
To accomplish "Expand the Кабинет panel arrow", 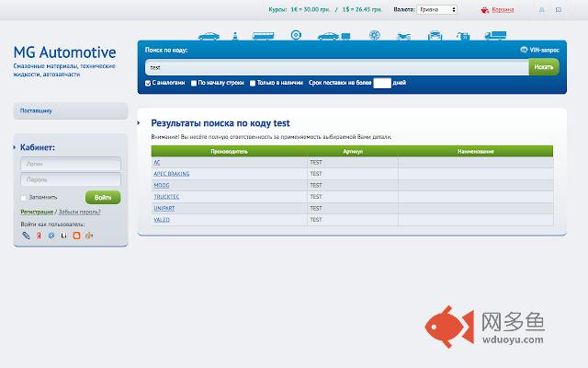I will [x=17, y=147].
